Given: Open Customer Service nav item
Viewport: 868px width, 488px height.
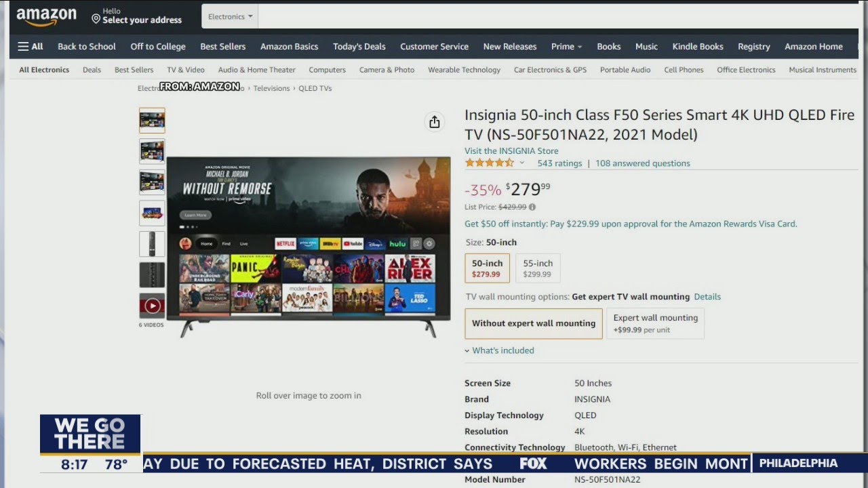Looking at the screenshot, I should [435, 47].
